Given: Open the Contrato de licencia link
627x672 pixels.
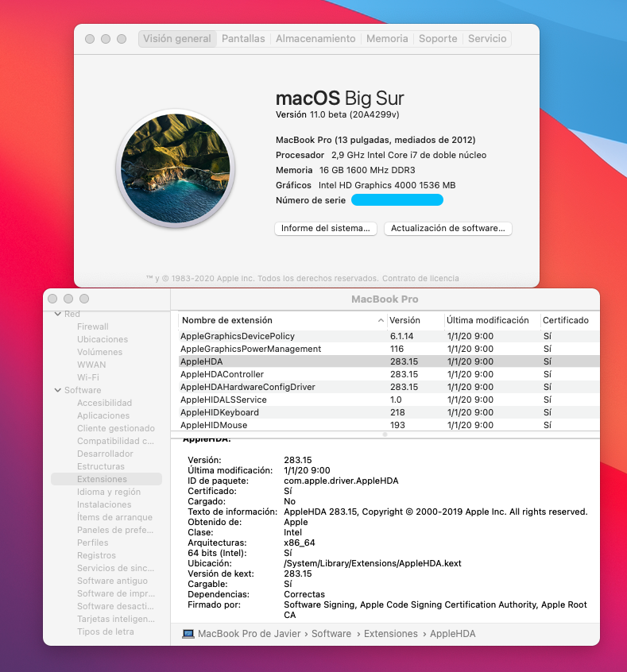Looking at the screenshot, I should click(x=420, y=278).
